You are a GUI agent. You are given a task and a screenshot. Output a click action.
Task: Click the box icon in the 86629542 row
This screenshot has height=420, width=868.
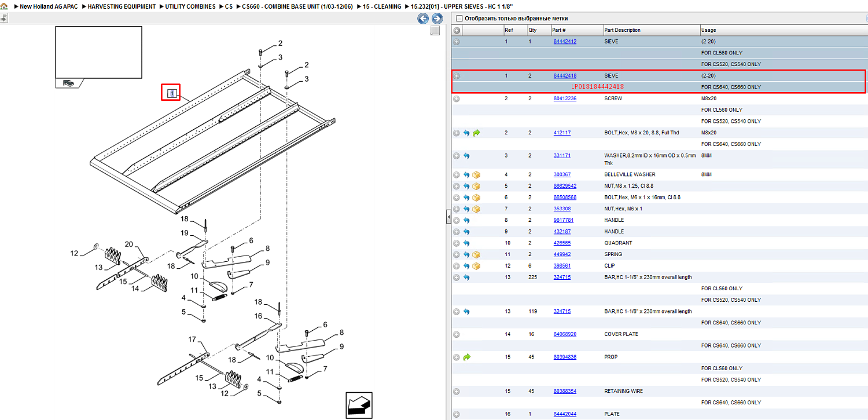(476, 186)
